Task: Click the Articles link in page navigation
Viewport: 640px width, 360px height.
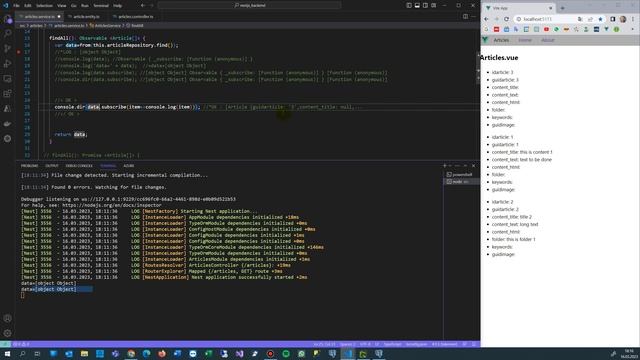Action: 501,40
